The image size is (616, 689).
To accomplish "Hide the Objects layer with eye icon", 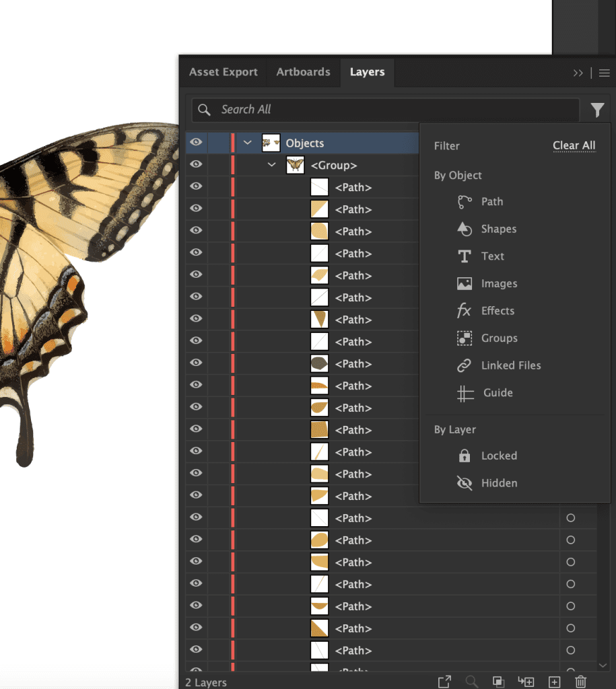I will pos(196,143).
